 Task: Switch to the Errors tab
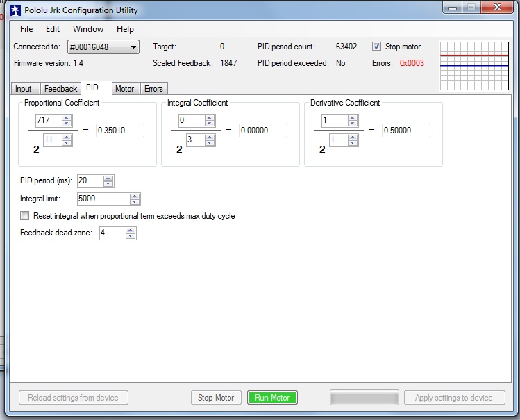[154, 89]
